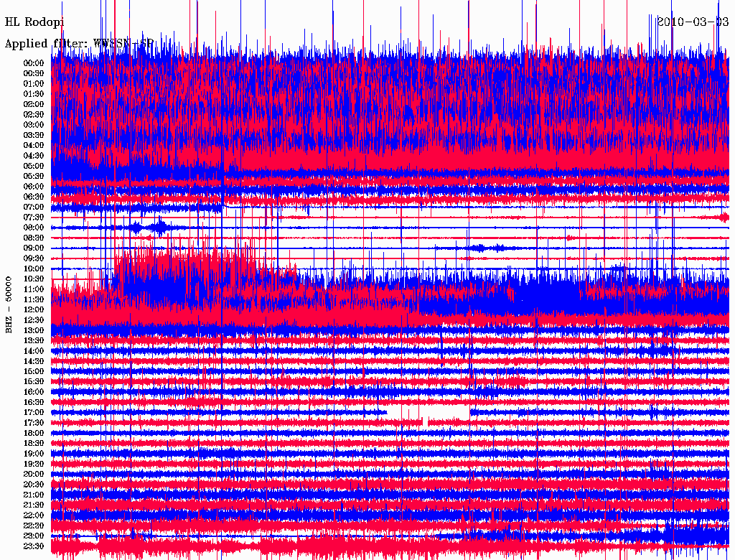The height and width of the screenshot is (560, 735).
Task: Click the 10:30 time label
Action: point(34,279)
